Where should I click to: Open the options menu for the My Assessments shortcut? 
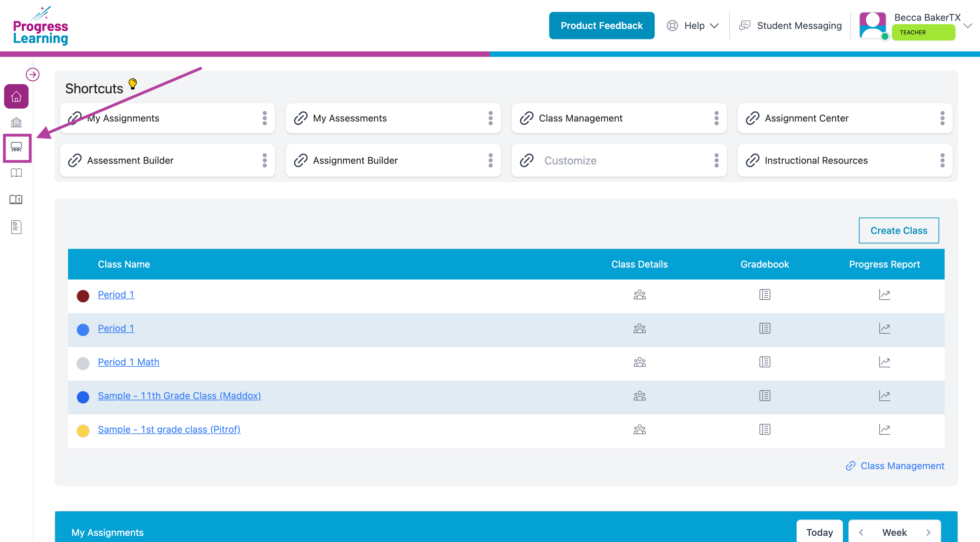[x=491, y=118]
